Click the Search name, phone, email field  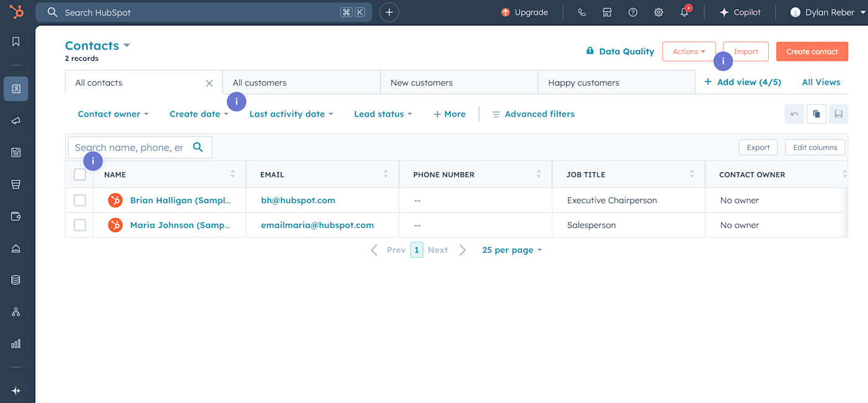pos(140,147)
